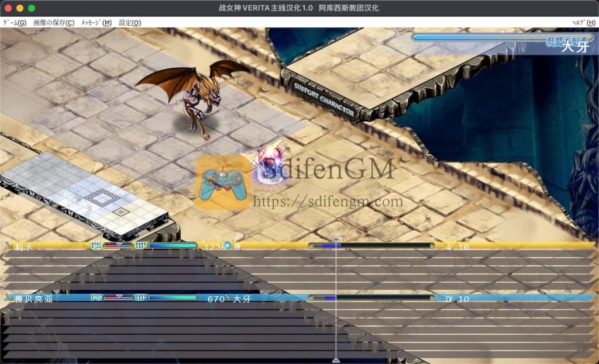Click the SUPPORT CHARACTER platform label
The height and width of the screenshot is (364, 599).
323,99
